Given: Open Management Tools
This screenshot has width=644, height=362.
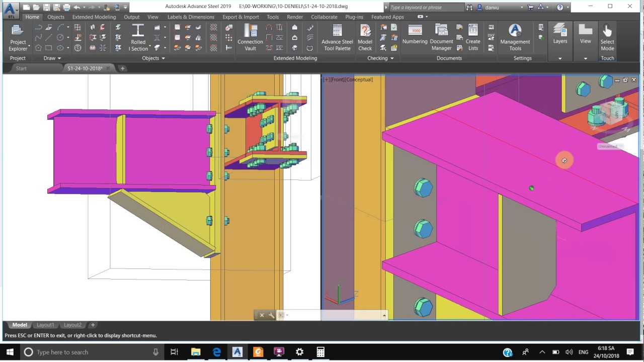Looking at the screenshot, I should coord(515,38).
